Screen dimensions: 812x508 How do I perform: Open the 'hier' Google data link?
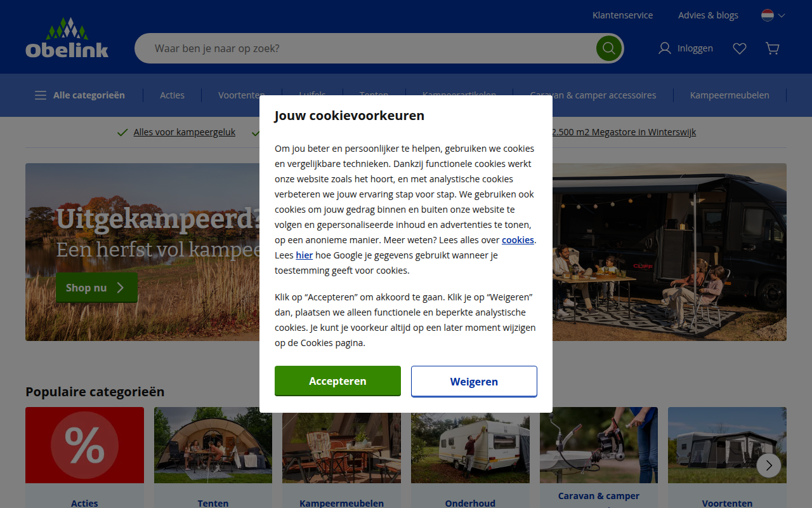(x=304, y=255)
